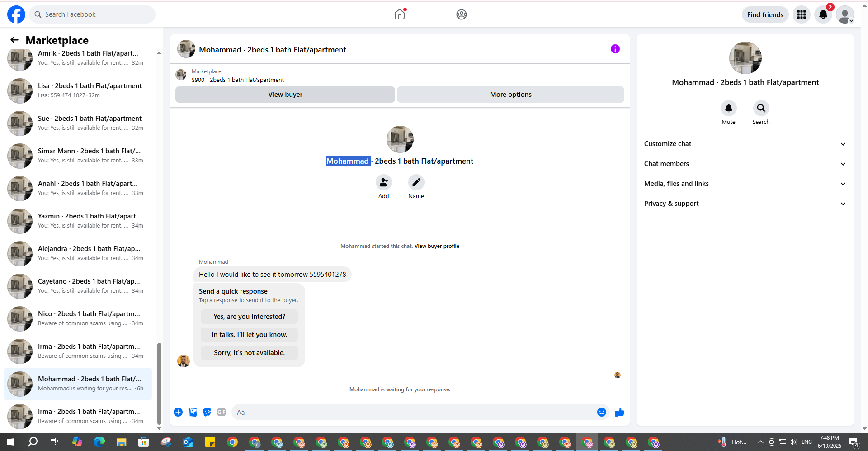Open Outlook from the taskbar
The height and width of the screenshot is (451, 868).
click(188, 442)
